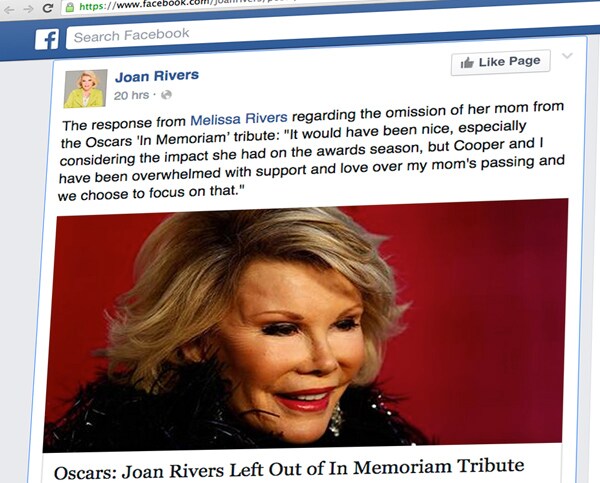
Task: Expand the post options chevron
Action: coord(567,56)
